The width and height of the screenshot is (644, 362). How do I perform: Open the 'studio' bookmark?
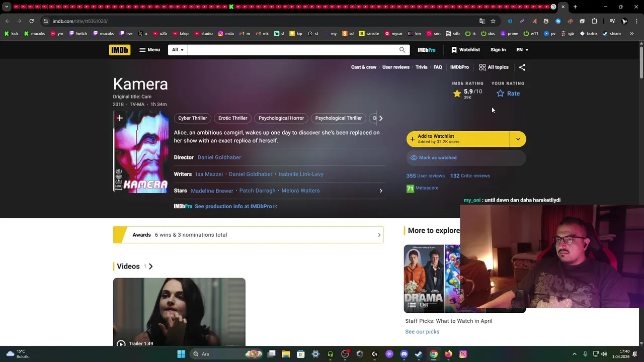[x=203, y=34]
